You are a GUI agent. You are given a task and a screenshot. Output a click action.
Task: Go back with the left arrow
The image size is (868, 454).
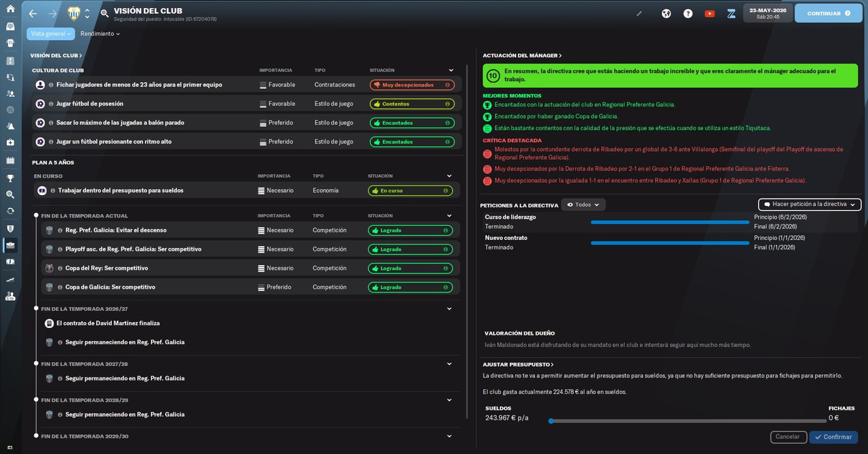tap(33, 14)
